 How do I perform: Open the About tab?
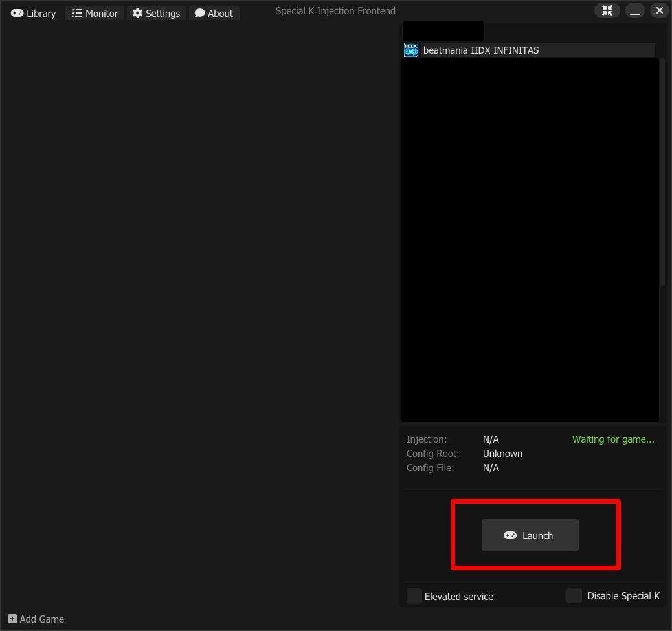coord(214,14)
